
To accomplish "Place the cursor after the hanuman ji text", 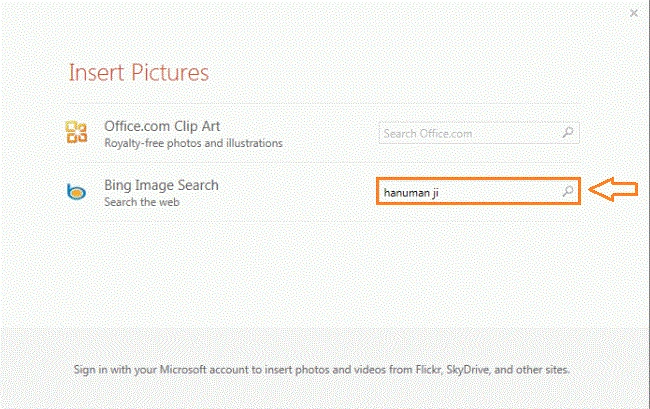I will click(440, 193).
